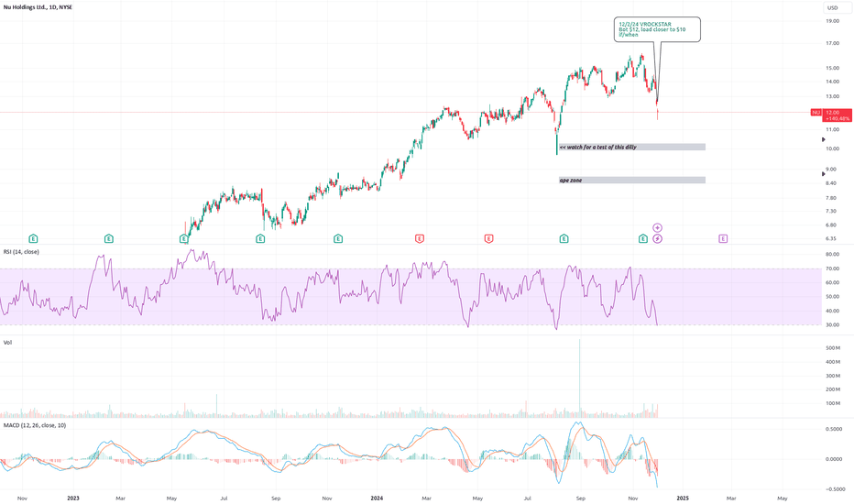Click the +140.48% change label
Screen dimensions: 854x504
pos(838,118)
